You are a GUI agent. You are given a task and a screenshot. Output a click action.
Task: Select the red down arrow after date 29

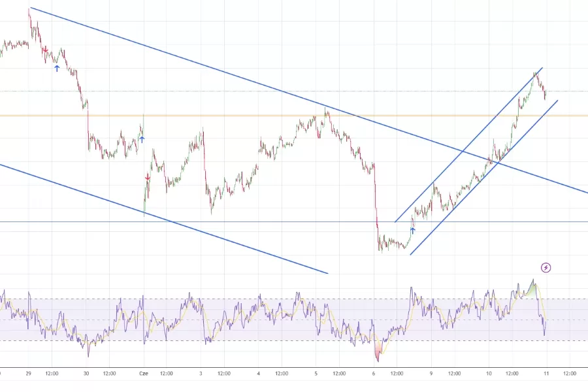coord(45,50)
